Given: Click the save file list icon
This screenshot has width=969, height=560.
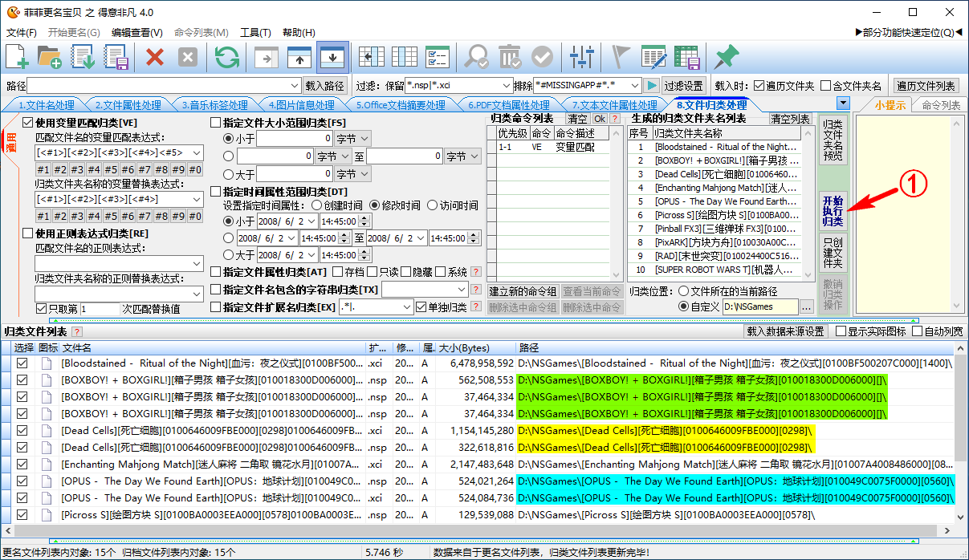Looking at the screenshot, I should (116, 57).
